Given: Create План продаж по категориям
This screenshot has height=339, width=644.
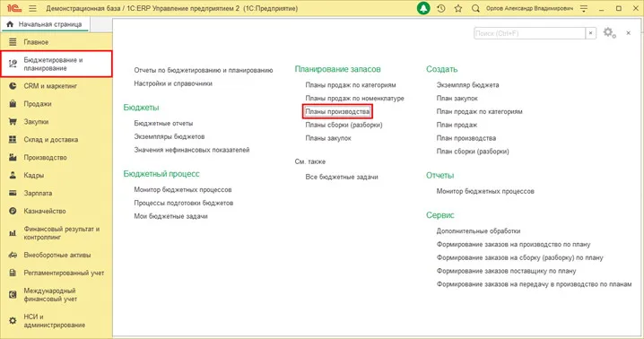Looking at the screenshot, I should 479,111.
